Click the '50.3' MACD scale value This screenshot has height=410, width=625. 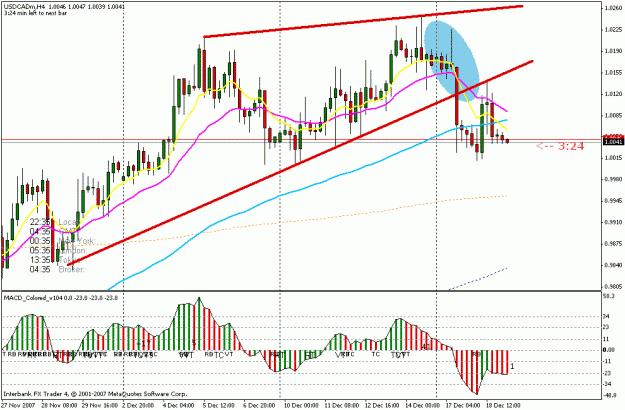(609, 296)
